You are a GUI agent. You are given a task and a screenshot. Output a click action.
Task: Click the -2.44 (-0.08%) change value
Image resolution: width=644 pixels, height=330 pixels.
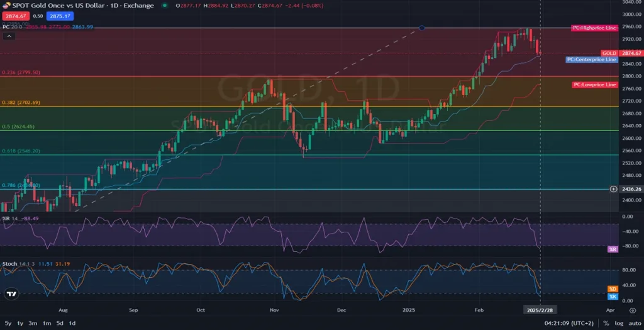pyautogui.click(x=303, y=6)
